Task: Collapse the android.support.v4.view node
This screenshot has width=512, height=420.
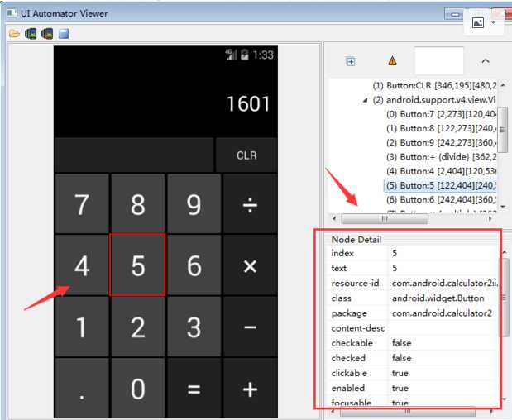Action: (x=366, y=101)
